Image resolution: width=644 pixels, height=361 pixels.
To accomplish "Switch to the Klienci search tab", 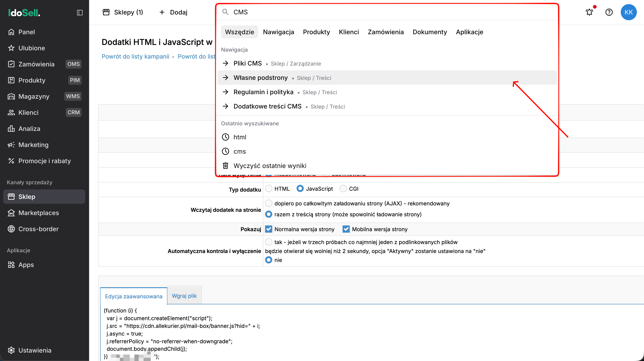I will tap(349, 32).
